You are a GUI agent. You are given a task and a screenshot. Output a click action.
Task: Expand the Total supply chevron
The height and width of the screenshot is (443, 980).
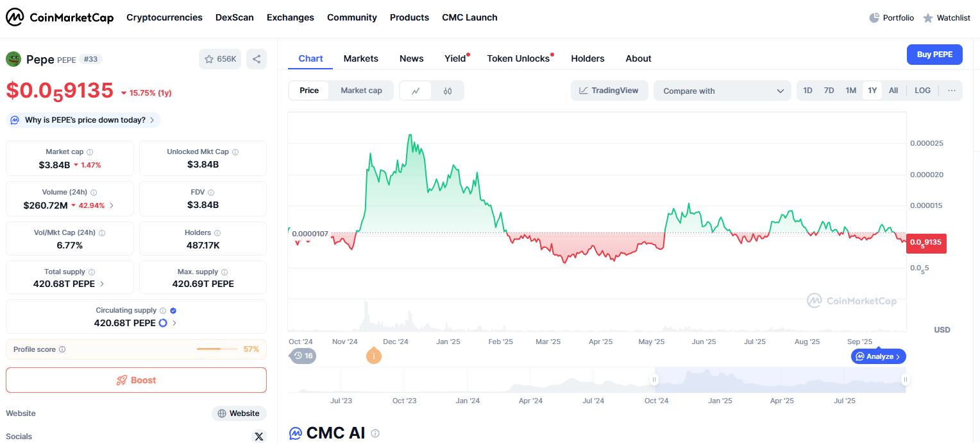103,284
